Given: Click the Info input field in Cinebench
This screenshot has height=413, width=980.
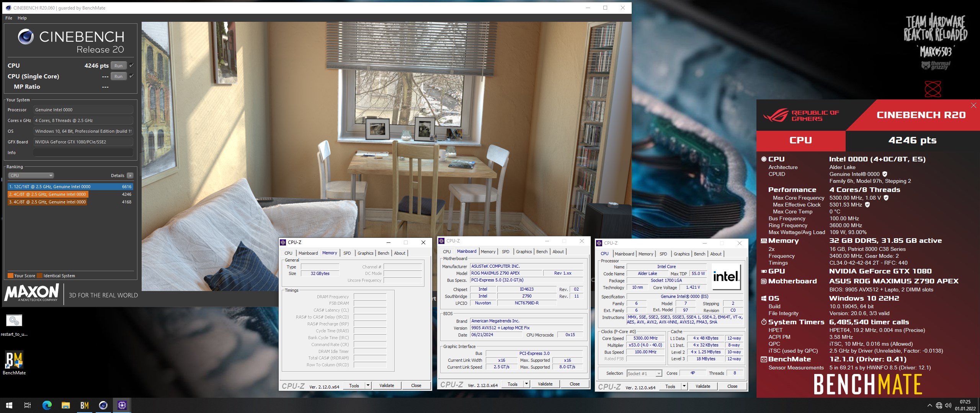Looking at the screenshot, I should click(83, 153).
